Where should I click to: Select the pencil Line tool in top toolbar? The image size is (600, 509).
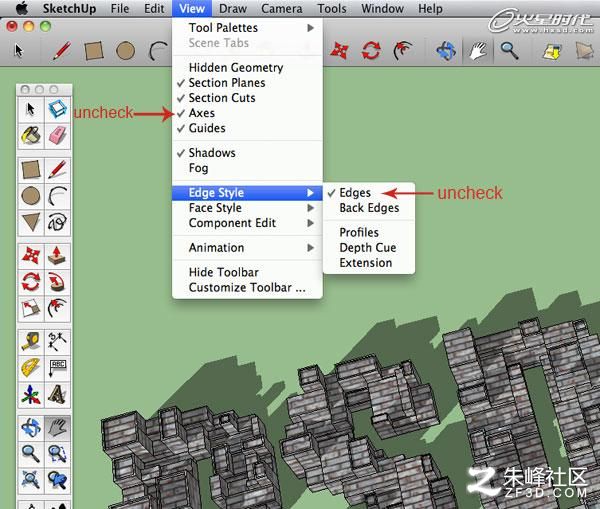62,51
